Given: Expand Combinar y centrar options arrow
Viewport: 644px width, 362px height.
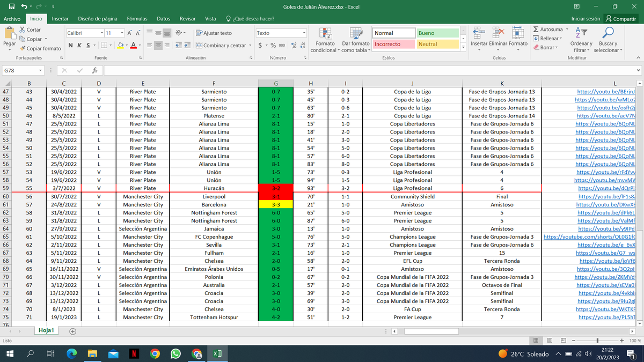Looking at the screenshot, I should point(250,46).
